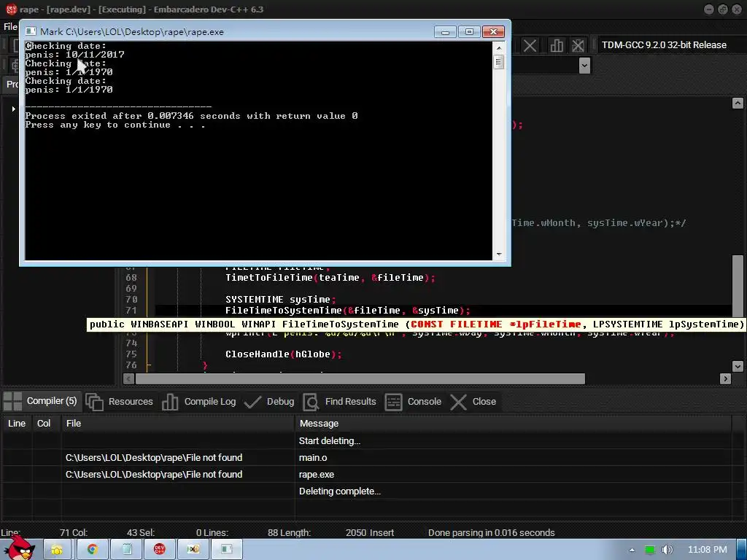This screenshot has height=560, width=747.
Task: Click the console window icon in its title bar
Action: (31, 31)
